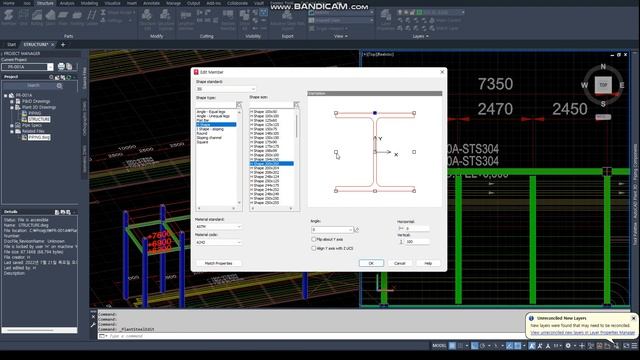Switch to the Analysis ribbon tab
Viewport: 640px width, 360px height.
[67, 3]
